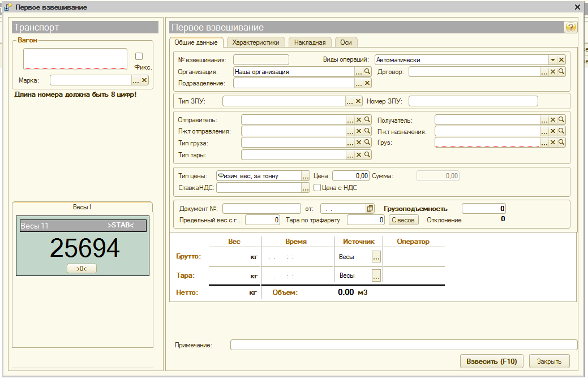Viewport: 588px width, 379px height.
Task: Enable the Фикс. checkbox
Action: pos(139,56)
